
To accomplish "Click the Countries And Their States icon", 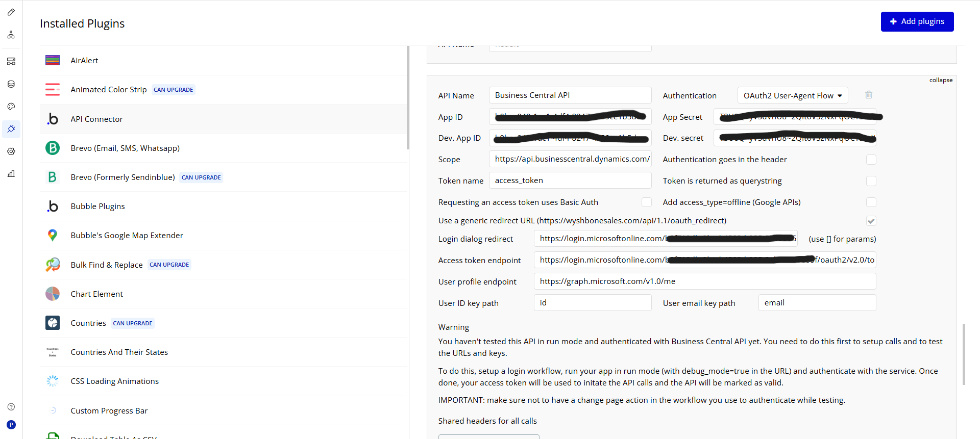I will pyautogui.click(x=53, y=352).
